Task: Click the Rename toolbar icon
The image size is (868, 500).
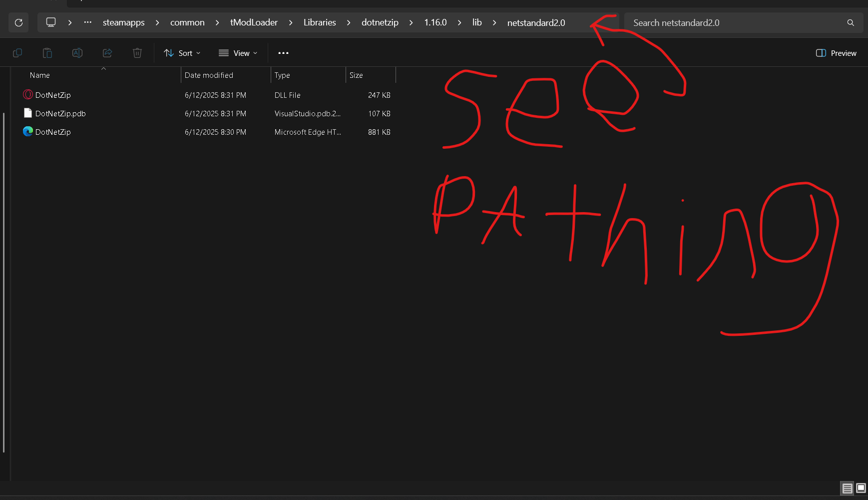Action: pyautogui.click(x=77, y=53)
